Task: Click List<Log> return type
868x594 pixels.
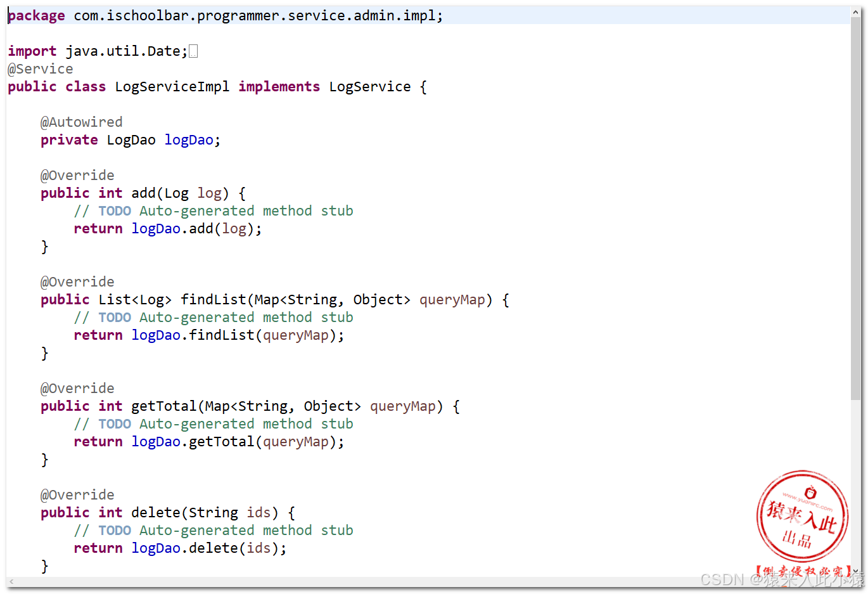Action: pos(135,300)
